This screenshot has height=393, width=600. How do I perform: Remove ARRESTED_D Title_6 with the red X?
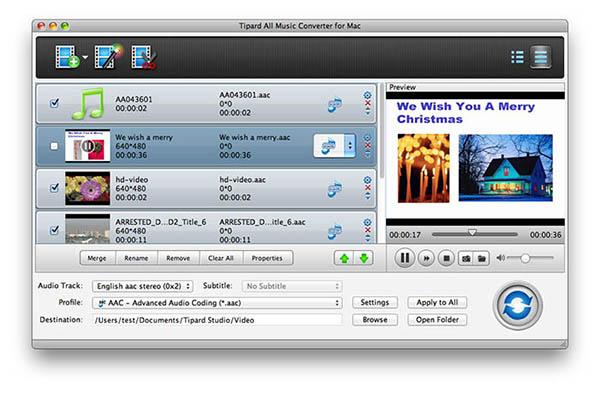point(367,230)
